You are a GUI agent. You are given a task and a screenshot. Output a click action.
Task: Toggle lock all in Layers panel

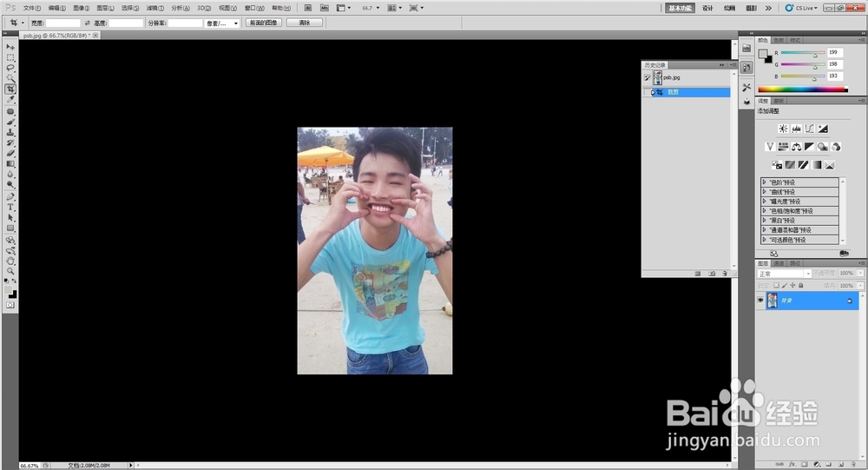(800, 286)
